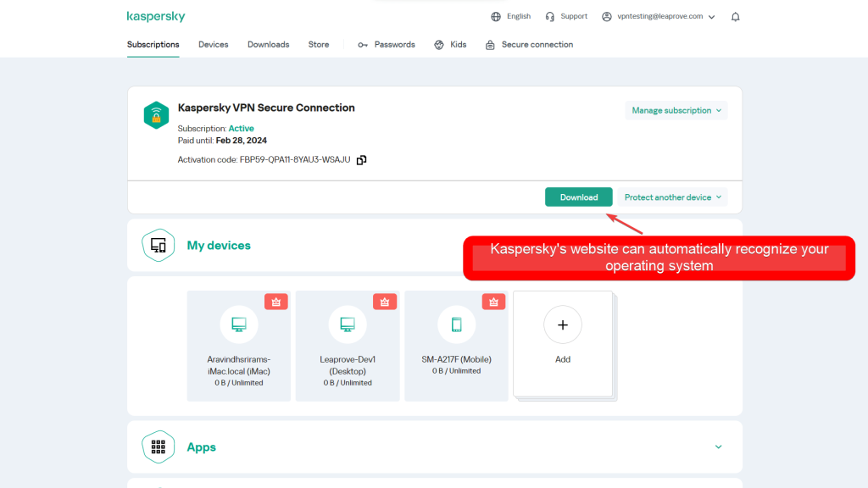Click the Apps grid icon
This screenshot has width=868, height=488.
(x=159, y=446)
